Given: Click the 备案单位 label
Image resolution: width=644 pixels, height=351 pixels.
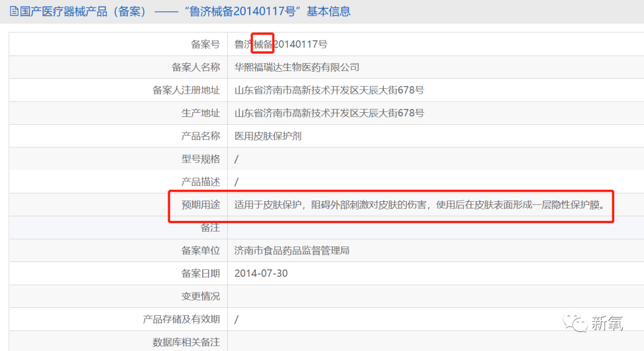Looking at the screenshot, I should tap(201, 251).
